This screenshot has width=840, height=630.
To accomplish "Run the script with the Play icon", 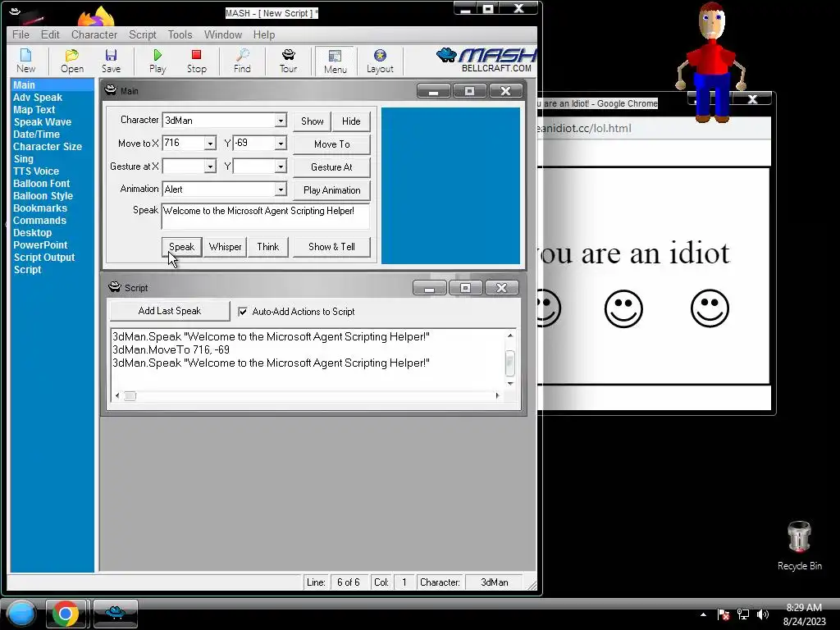I will click(157, 61).
